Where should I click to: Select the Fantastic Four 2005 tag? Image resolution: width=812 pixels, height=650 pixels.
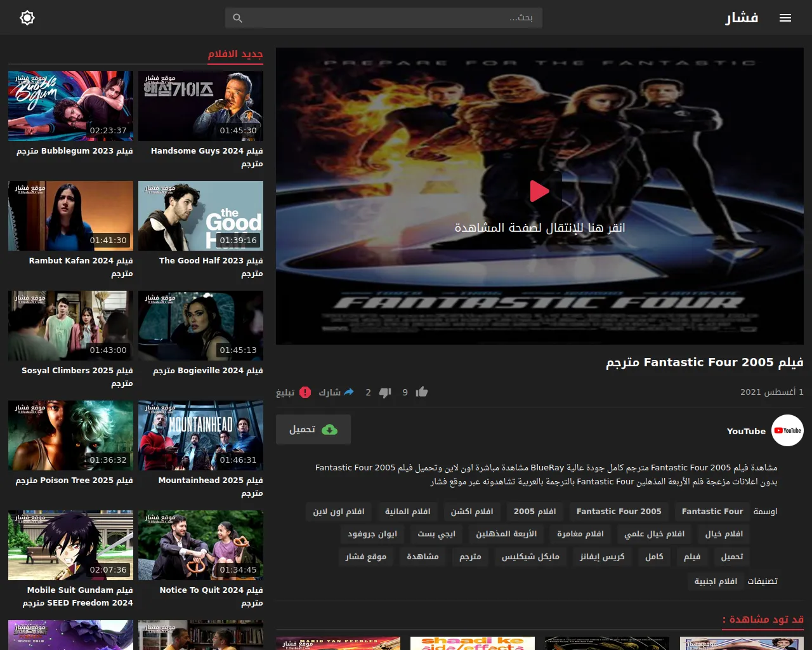tap(619, 512)
